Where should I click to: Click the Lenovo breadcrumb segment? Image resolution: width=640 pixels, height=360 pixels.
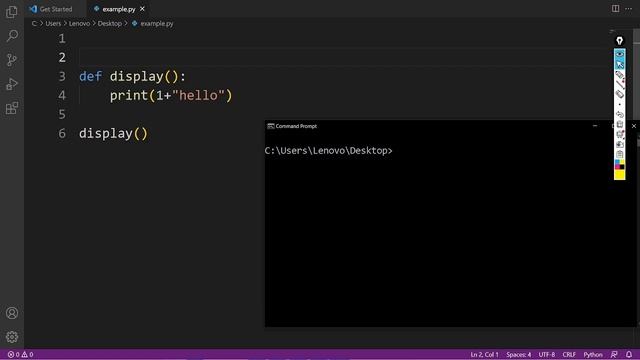(x=80, y=24)
